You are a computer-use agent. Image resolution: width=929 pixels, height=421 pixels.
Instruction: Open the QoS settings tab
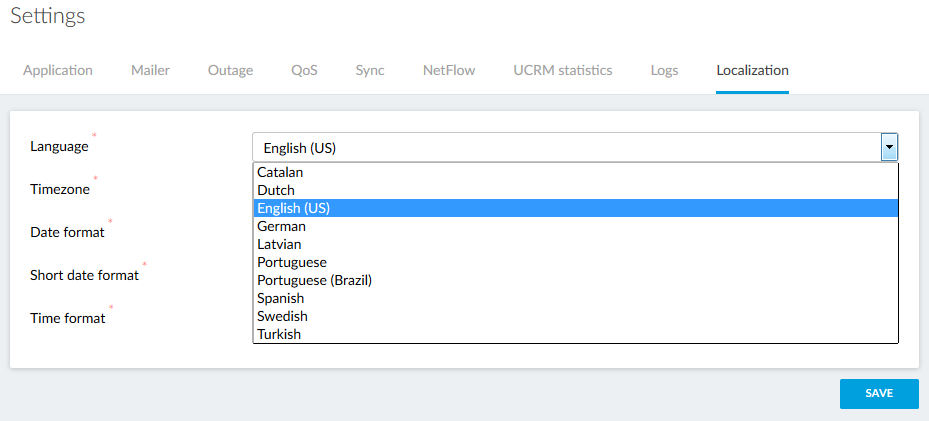coord(304,70)
